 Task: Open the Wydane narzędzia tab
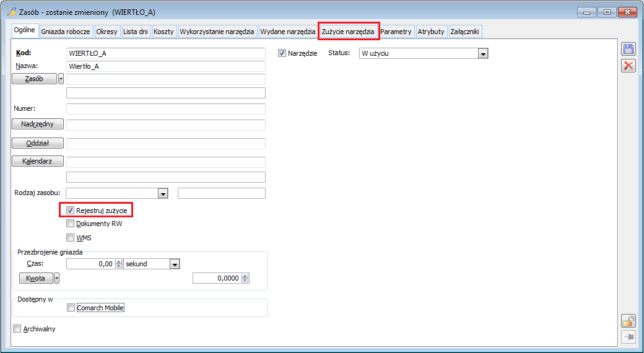tap(288, 32)
